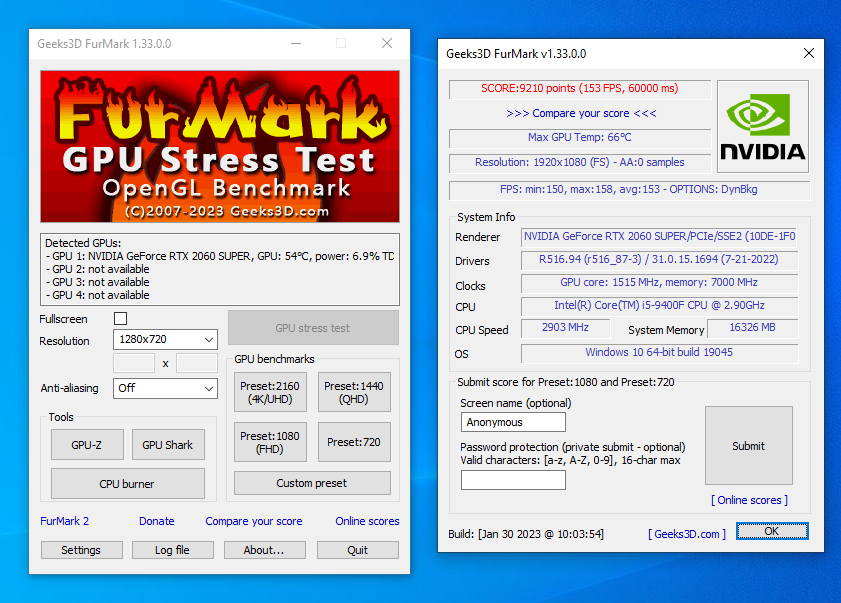Click the password protection input field
This screenshot has height=603, width=841.
pyautogui.click(x=513, y=480)
